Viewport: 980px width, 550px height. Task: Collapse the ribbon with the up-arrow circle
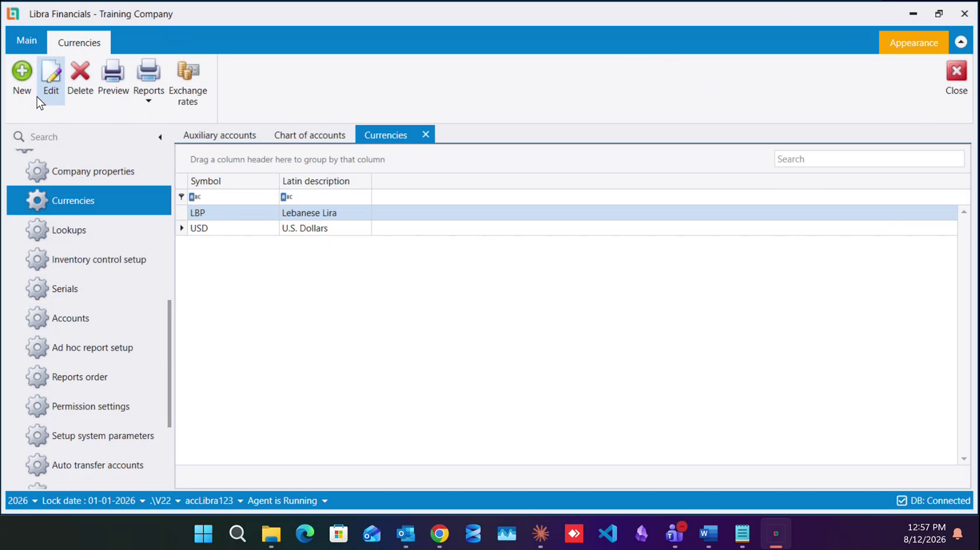tap(961, 42)
